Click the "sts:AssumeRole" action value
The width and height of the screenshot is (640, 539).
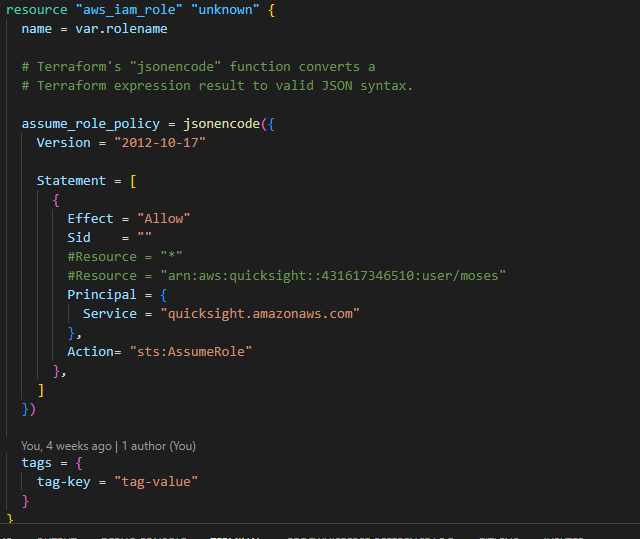tap(190, 352)
